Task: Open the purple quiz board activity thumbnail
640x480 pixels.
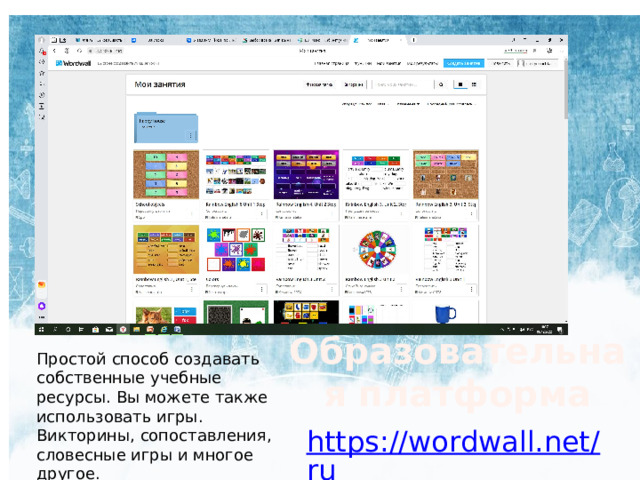Action: tap(306, 174)
